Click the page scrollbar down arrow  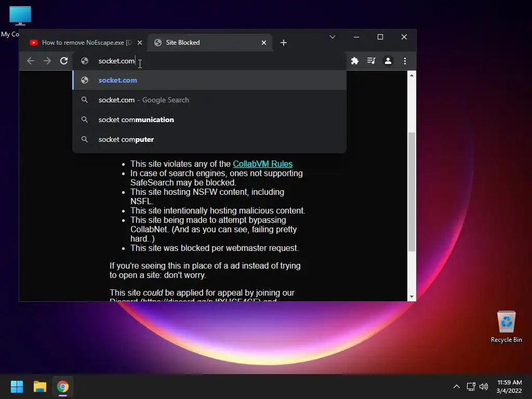click(x=411, y=297)
